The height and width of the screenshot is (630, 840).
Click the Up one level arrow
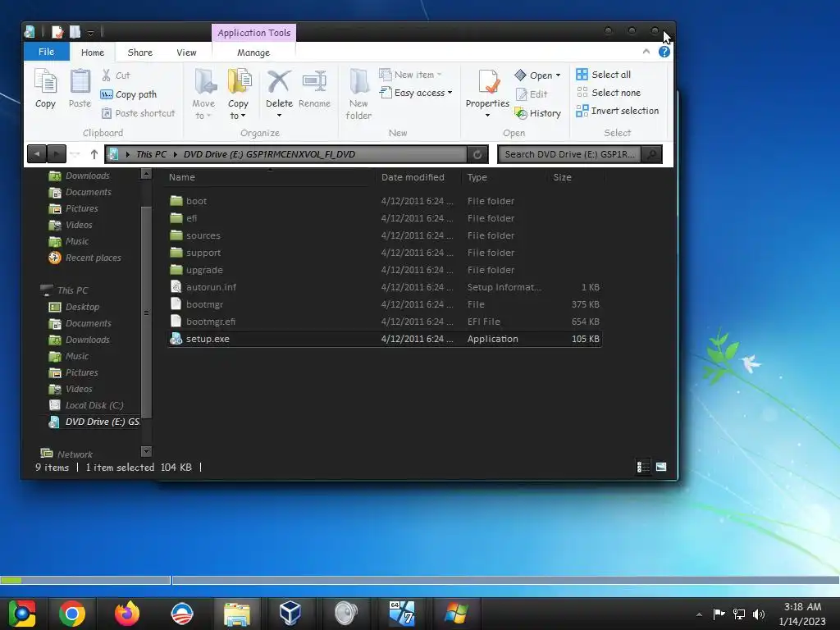pos(94,154)
